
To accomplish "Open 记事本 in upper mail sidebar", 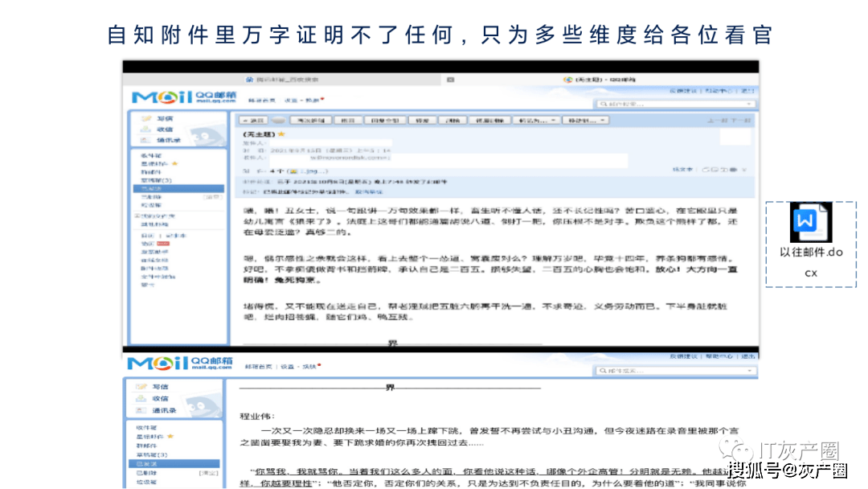I will (x=177, y=236).
